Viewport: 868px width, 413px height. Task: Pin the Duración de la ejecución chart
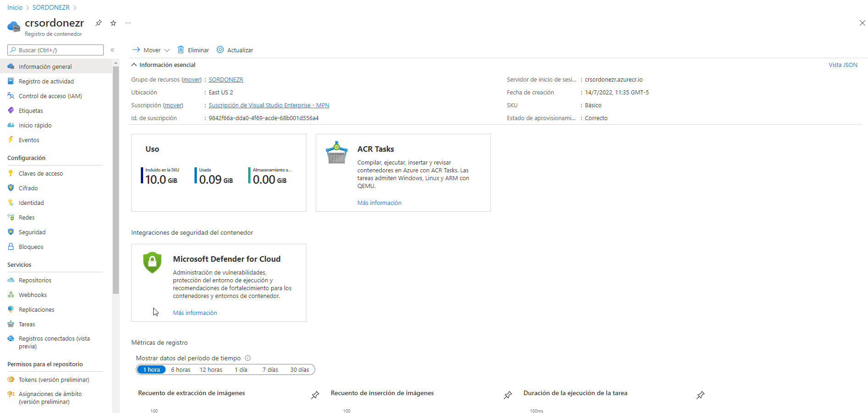(701, 395)
